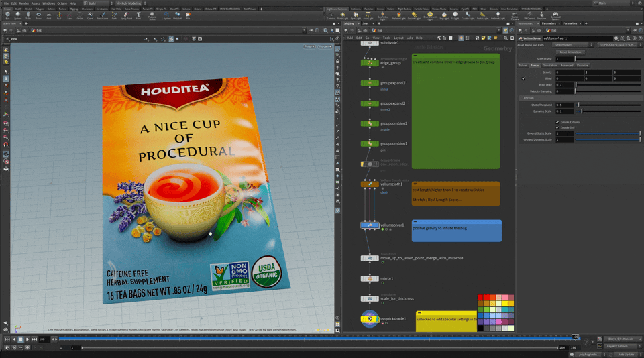Play the timeline forward

tap(28, 339)
